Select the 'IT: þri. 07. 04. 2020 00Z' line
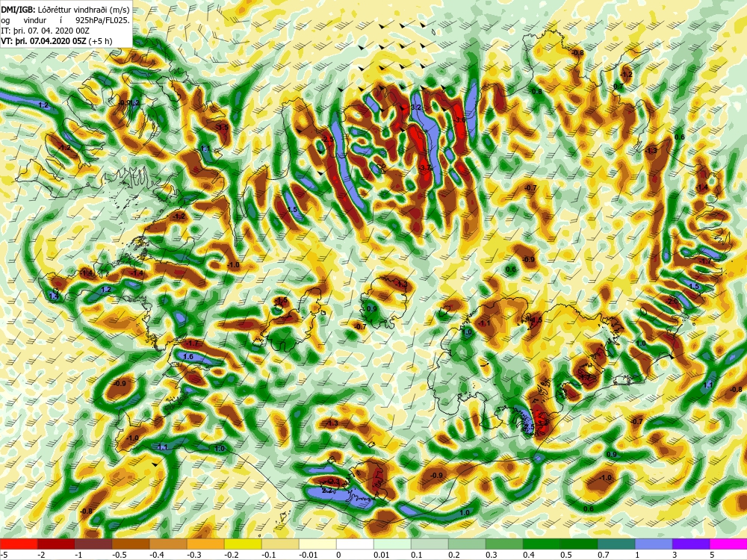747x560 pixels. point(46,31)
